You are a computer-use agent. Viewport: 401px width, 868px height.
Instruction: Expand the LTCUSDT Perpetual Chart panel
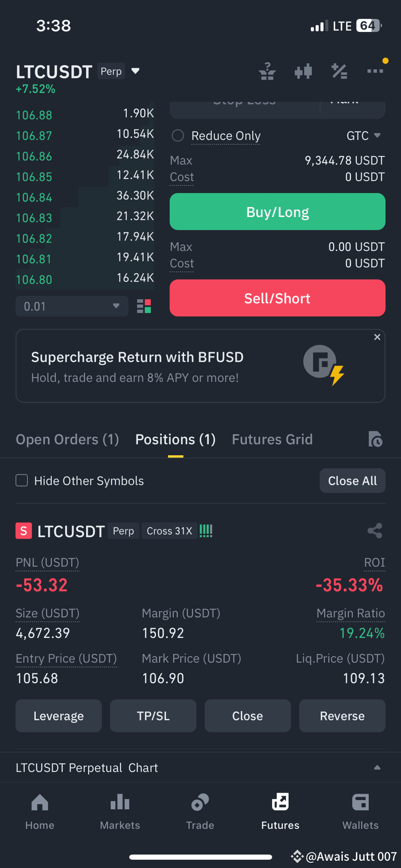[x=377, y=767]
